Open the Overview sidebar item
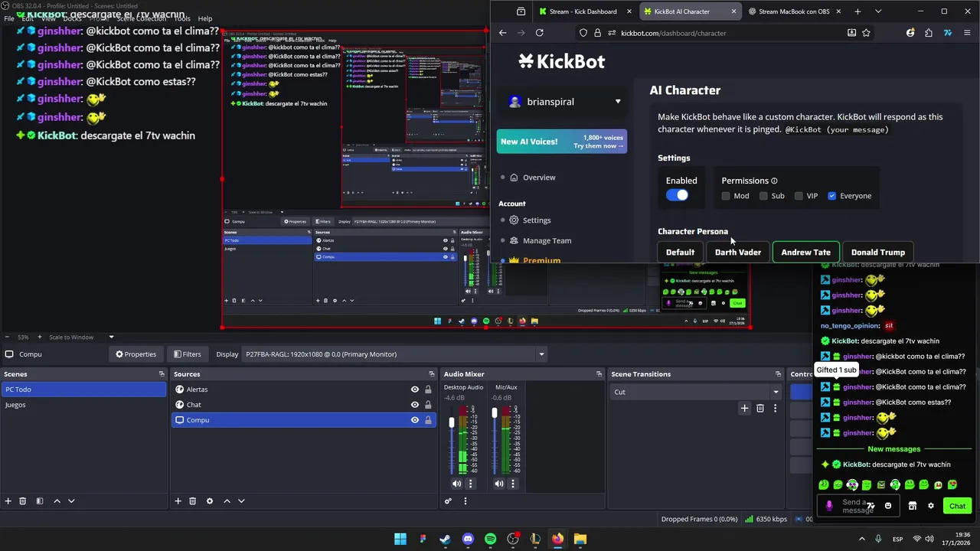This screenshot has height=551, width=980. [539, 178]
